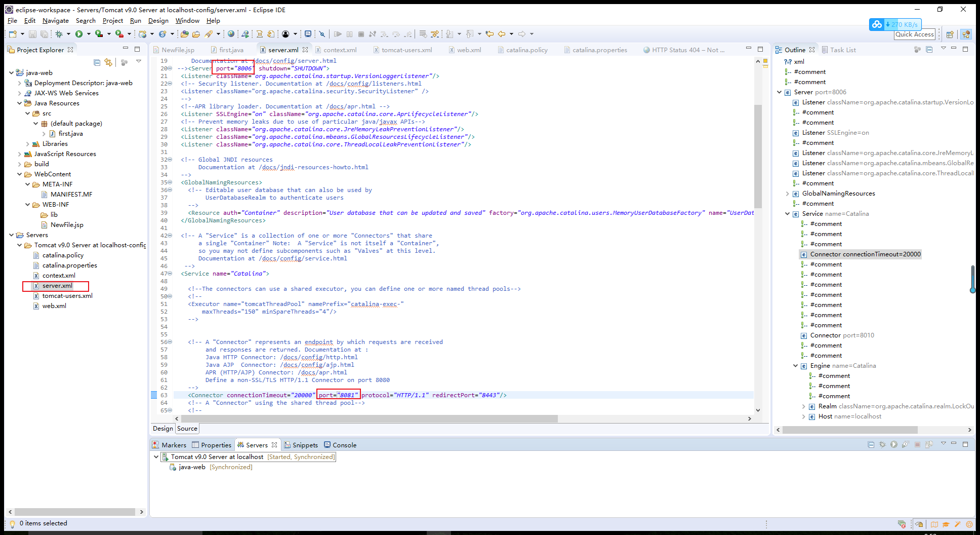Click the Run with coverage toolbar icon
The width and height of the screenshot is (980, 535).
pos(99,34)
